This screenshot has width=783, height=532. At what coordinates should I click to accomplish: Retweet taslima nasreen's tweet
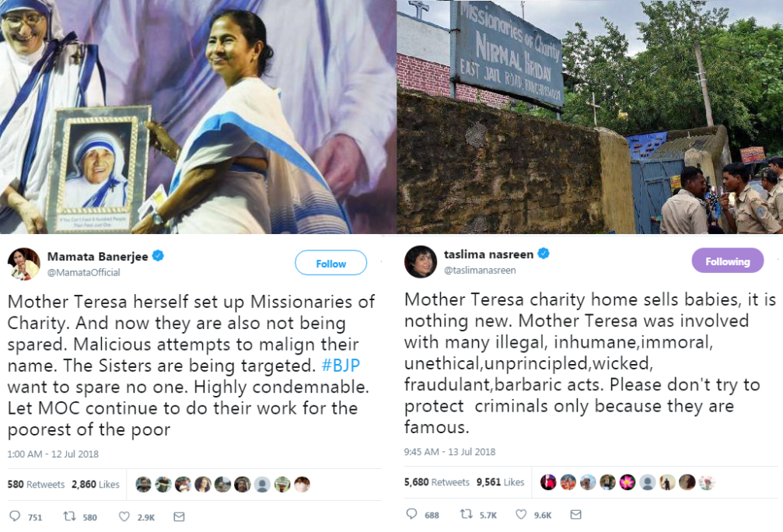466,514
